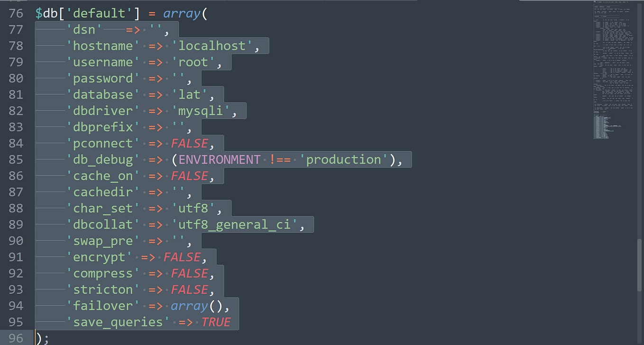Click the TRUE value for save_queries

pos(216,322)
